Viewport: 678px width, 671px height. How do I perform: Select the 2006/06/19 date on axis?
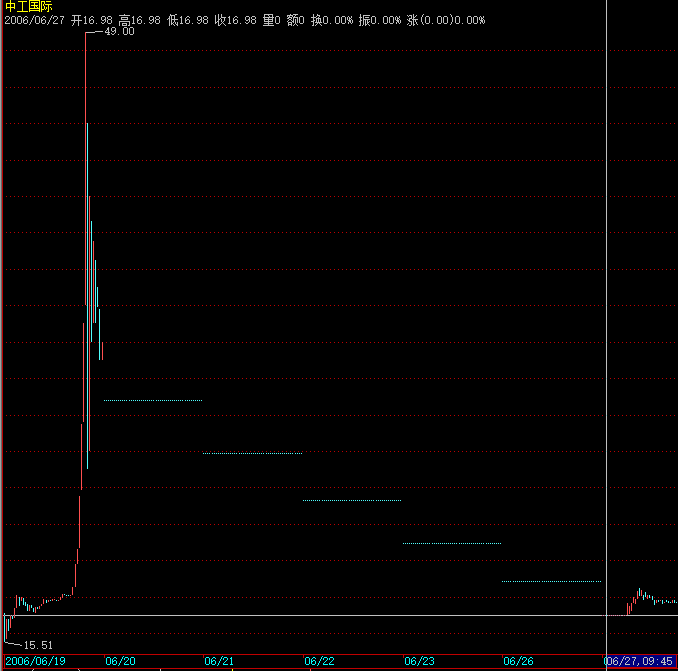click(x=36, y=661)
